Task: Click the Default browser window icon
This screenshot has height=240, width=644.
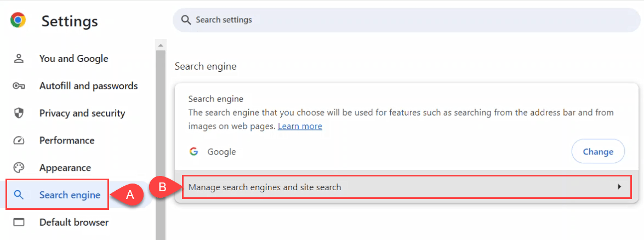Action: (x=19, y=222)
